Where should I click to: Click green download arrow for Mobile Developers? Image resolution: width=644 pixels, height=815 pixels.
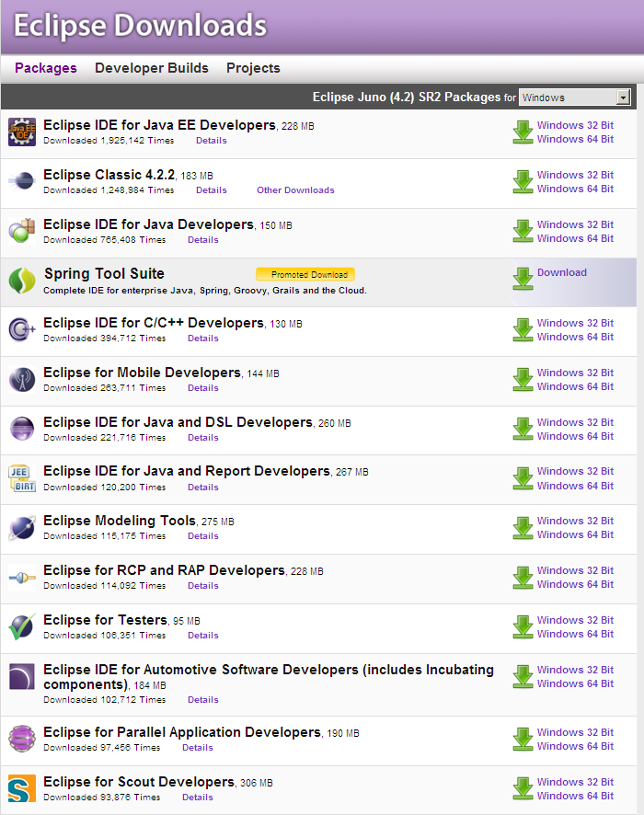point(523,380)
